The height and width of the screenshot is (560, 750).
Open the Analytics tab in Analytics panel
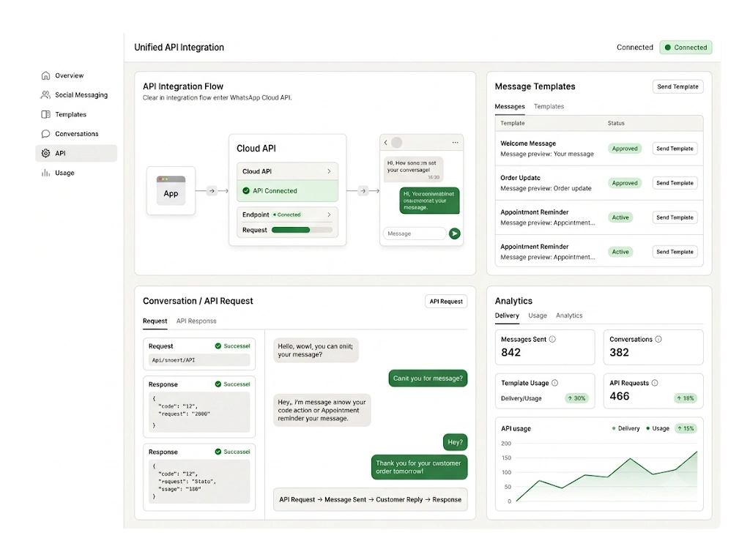point(569,316)
